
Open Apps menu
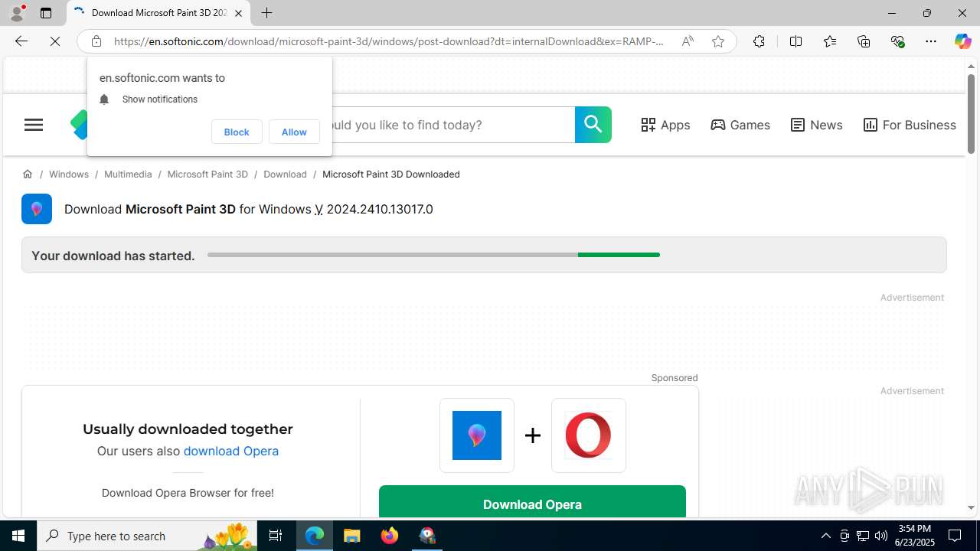[x=665, y=125]
